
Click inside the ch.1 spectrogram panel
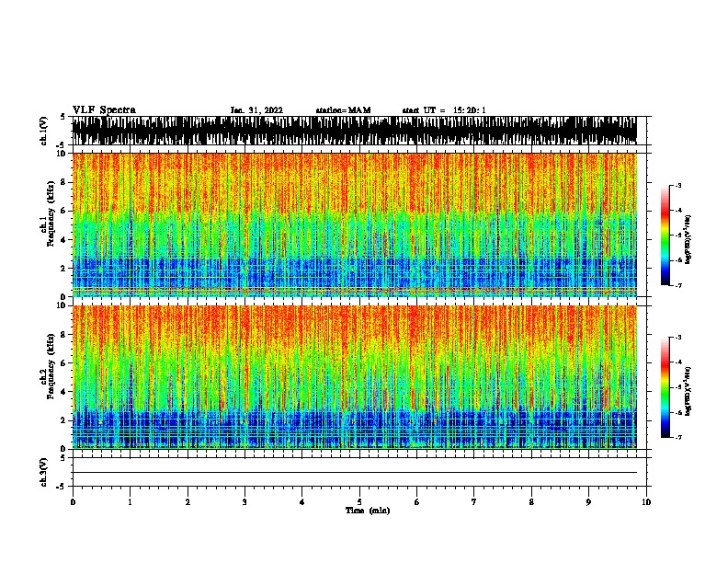tap(354, 224)
